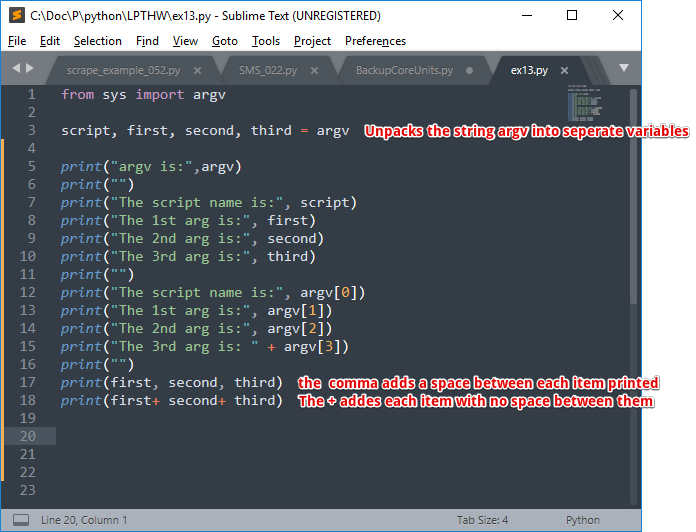This screenshot has width=696, height=532.
Task: Click line number 20 in the gutter
Action: tap(28, 436)
